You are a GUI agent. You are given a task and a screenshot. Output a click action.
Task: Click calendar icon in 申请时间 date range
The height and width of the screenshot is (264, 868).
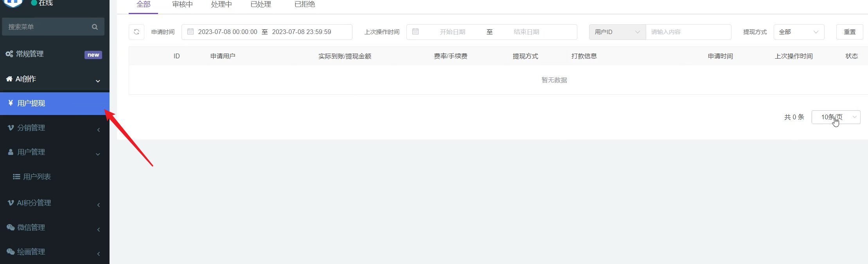pos(190,32)
